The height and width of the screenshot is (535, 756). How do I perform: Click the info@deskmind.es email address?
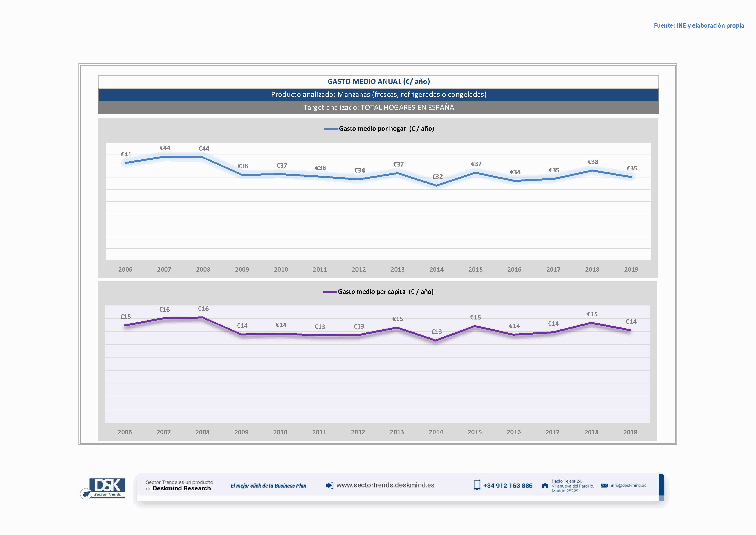point(628,486)
